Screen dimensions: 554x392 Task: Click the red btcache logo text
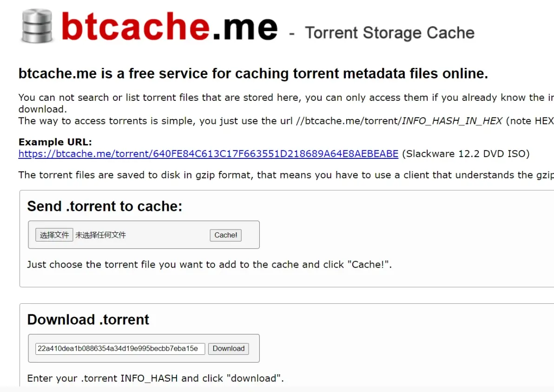click(x=135, y=26)
